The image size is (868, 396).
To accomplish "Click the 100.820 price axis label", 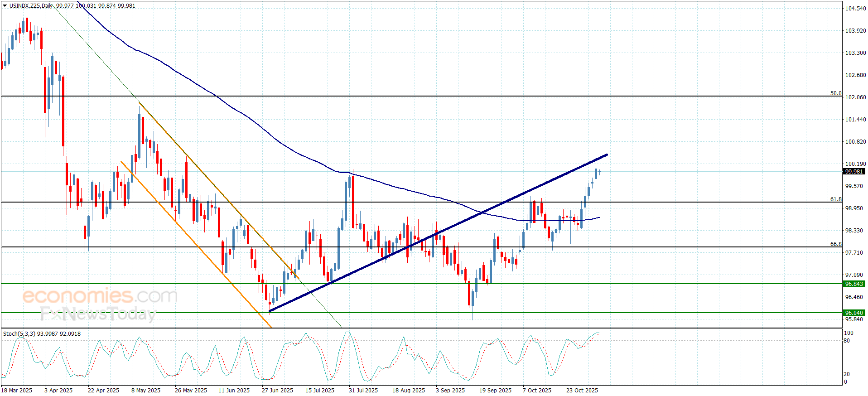I will coord(855,142).
